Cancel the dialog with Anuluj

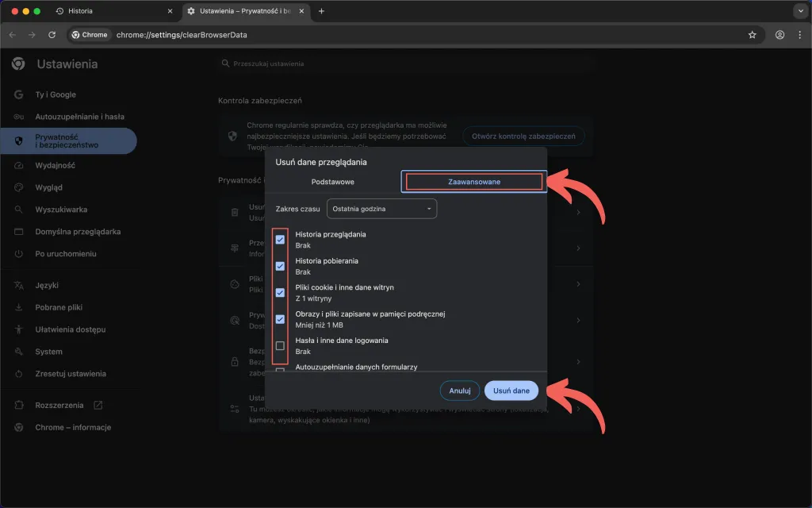tap(459, 391)
